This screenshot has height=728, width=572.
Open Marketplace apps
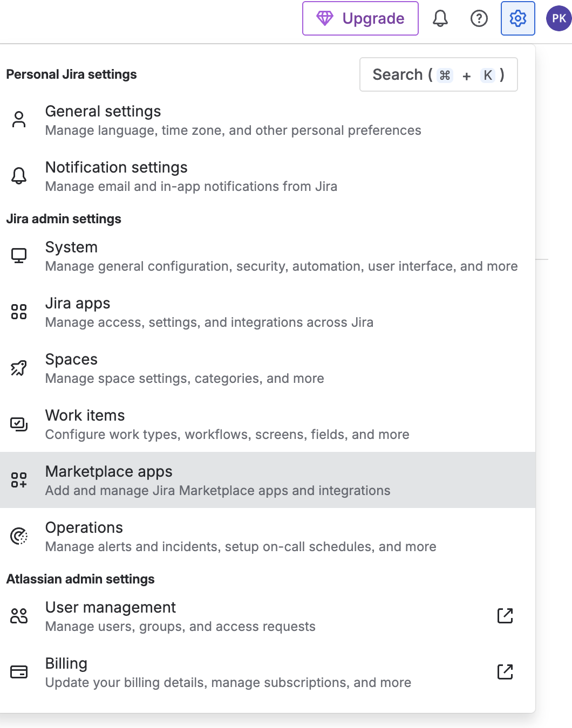pos(268,480)
